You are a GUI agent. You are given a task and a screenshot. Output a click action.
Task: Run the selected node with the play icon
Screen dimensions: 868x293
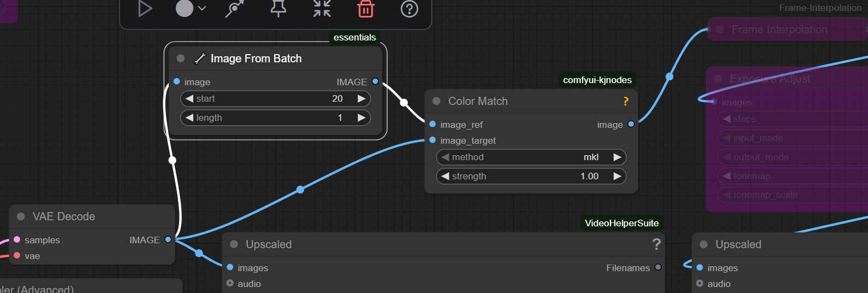tap(145, 9)
